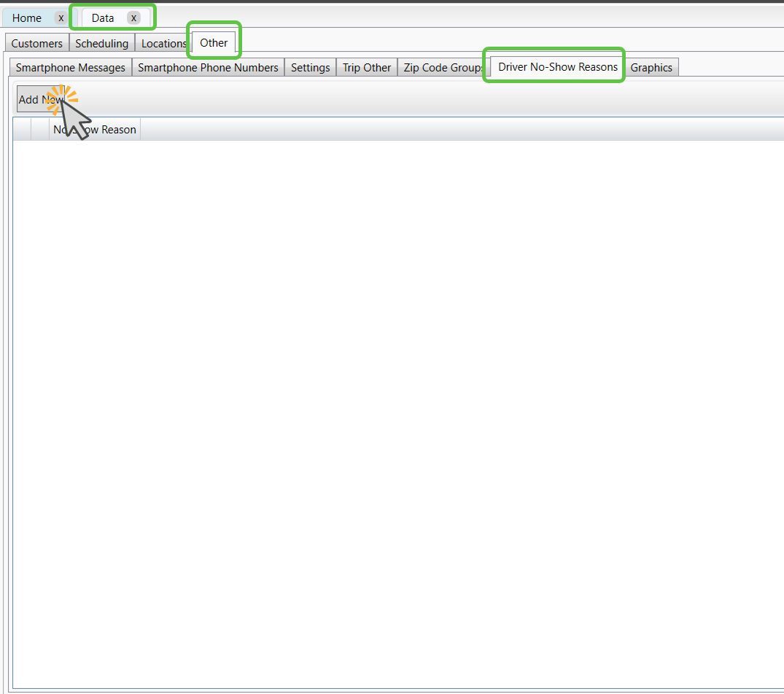Select the Other tab
Image resolution: width=784 pixels, height=694 pixels.
click(x=214, y=43)
